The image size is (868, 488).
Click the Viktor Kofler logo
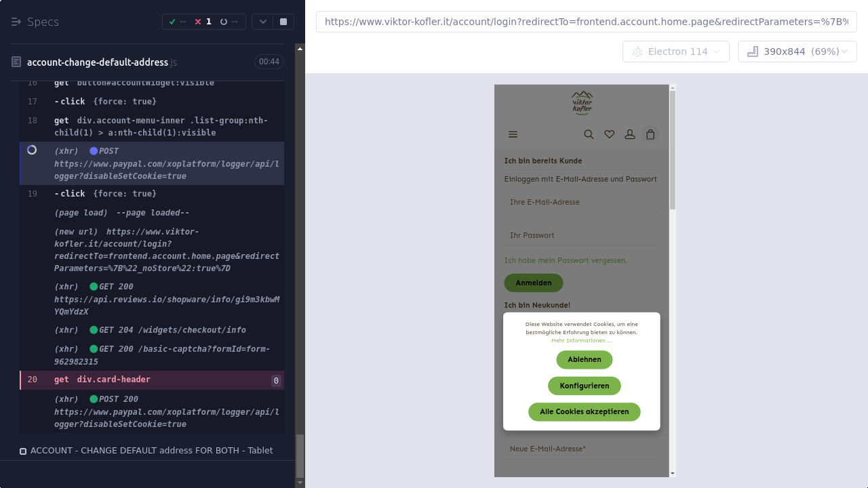pyautogui.click(x=582, y=102)
